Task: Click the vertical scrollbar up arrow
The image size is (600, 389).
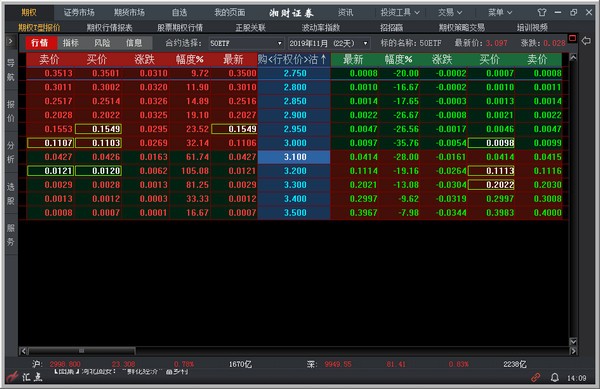Action: pos(573,58)
